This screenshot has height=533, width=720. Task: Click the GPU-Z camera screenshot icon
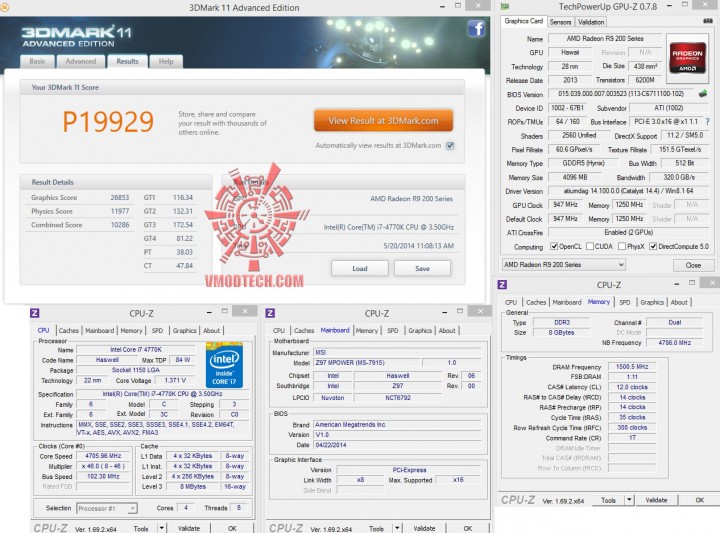[x=708, y=21]
